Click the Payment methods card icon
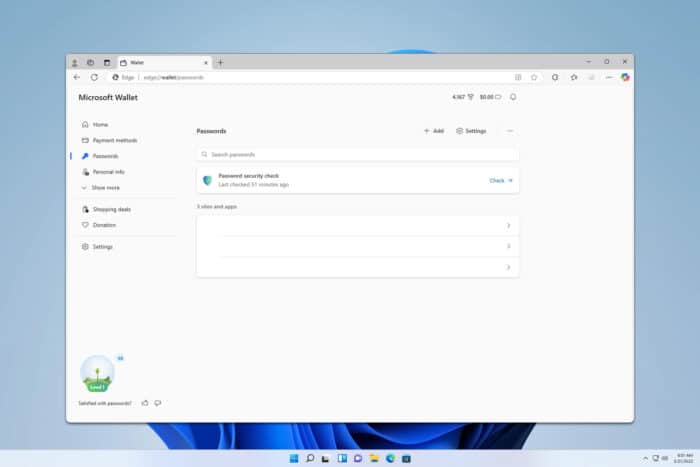 (85, 140)
